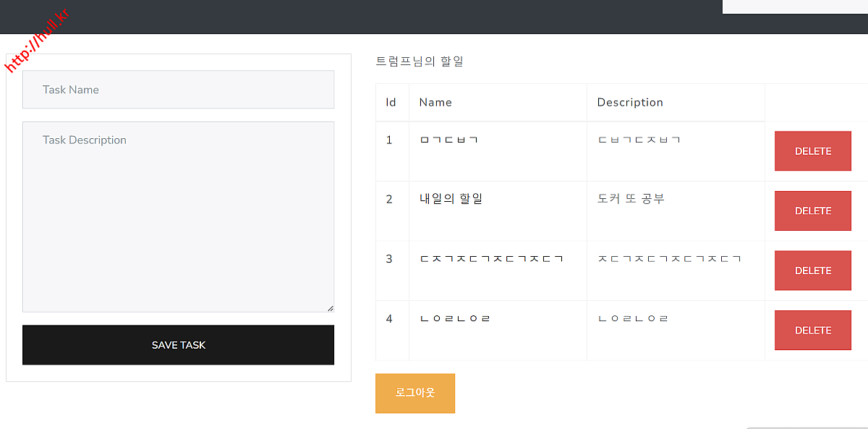Delete the task with Id 3
Viewport: 868px width, 429px height.
coord(812,271)
